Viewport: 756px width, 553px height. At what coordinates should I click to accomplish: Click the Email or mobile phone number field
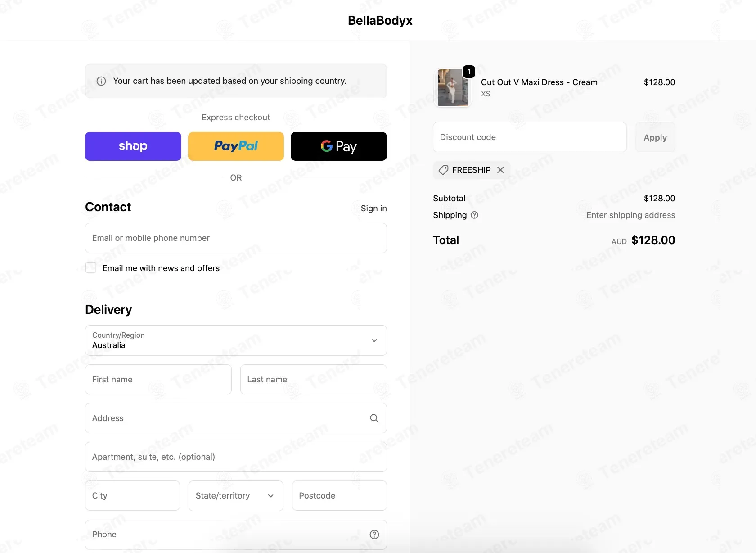[236, 238]
